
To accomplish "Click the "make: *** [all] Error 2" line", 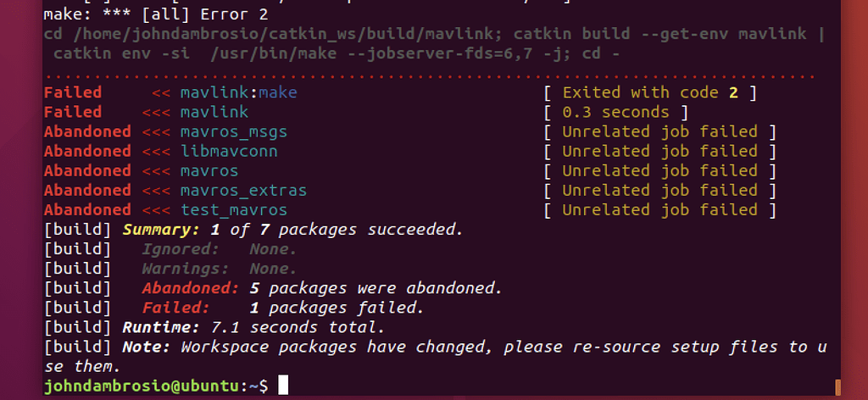I will click(156, 14).
